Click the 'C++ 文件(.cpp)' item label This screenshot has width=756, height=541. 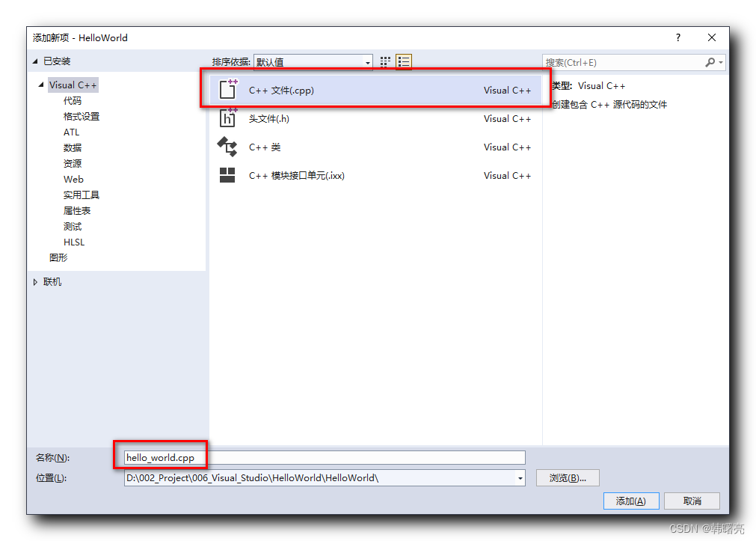(282, 91)
